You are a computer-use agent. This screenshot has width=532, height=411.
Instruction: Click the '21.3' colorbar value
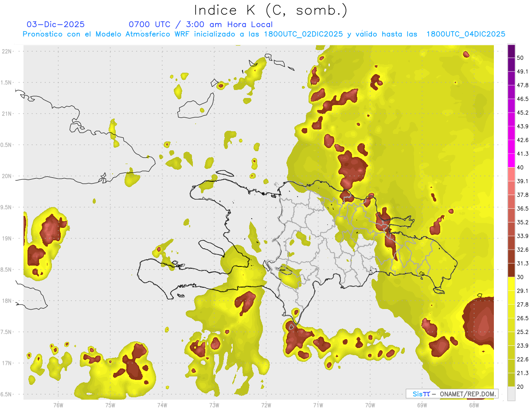click(x=523, y=373)
